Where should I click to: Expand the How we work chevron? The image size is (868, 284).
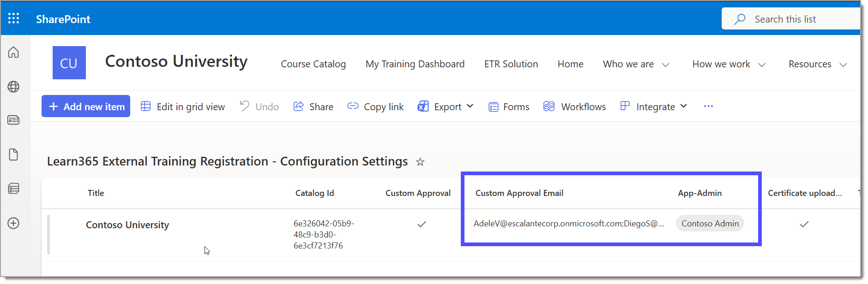[762, 65]
